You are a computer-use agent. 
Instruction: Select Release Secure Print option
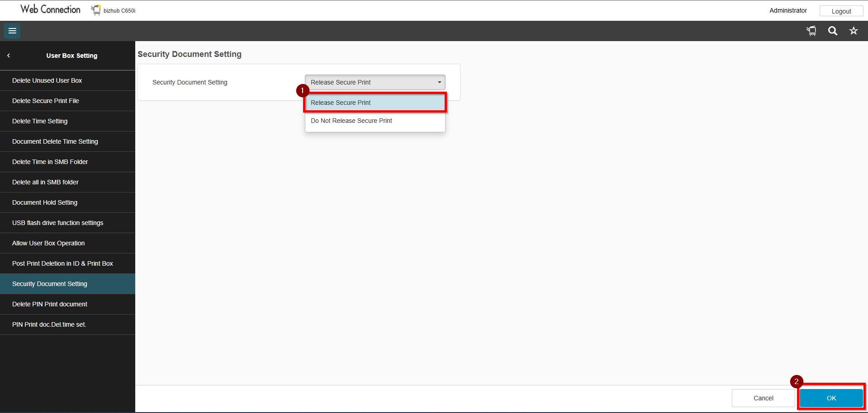click(x=375, y=103)
